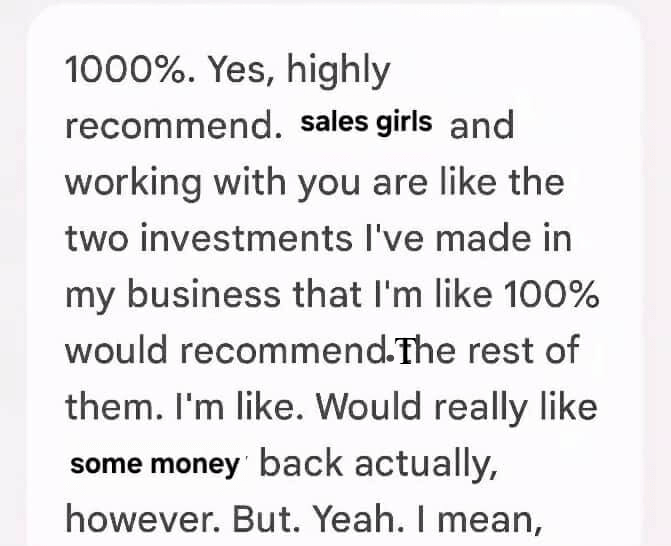671x546 pixels.
Task: Click the word "back"
Action: pos(307,464)
